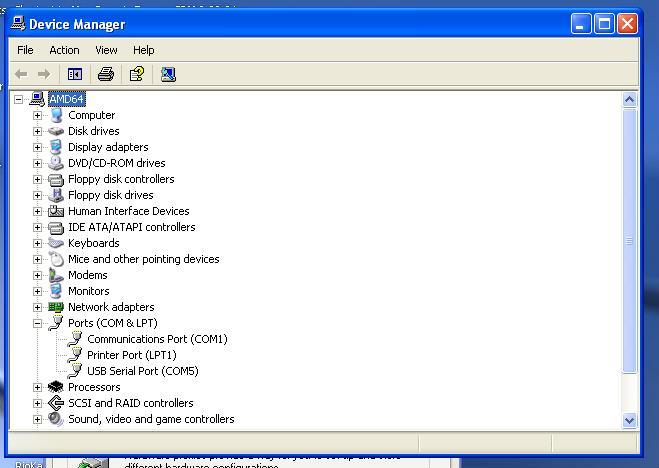659x468 pixels.
Task: Click the Processors chip icon
Action: click(x=56, y=387)
